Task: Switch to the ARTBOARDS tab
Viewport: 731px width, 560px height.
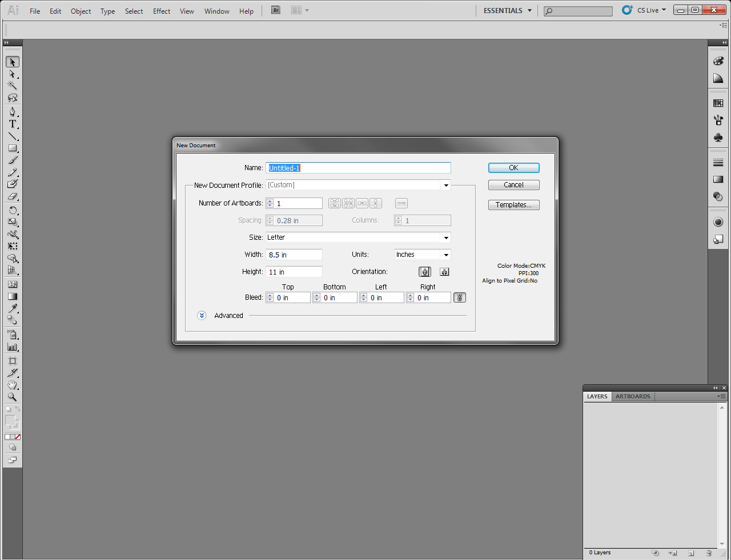Action: point(633,396)
